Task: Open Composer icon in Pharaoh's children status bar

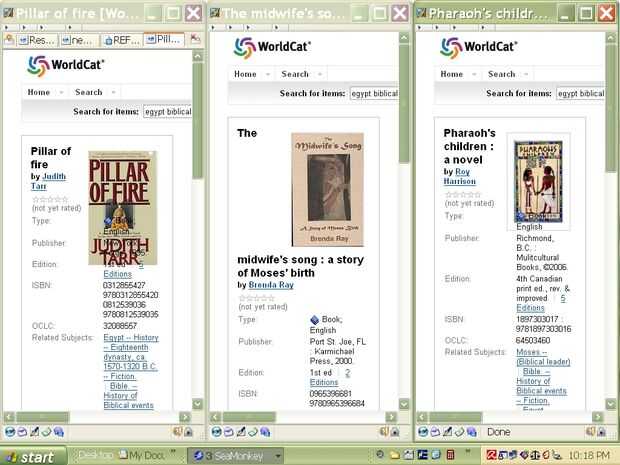Action: 448,432
